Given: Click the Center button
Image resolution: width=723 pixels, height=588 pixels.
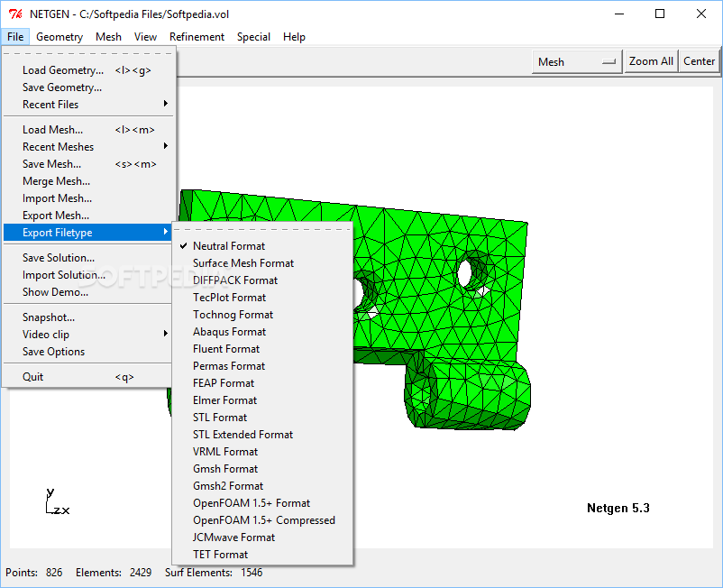Looking at the screenshot, I should click(699, 61).
